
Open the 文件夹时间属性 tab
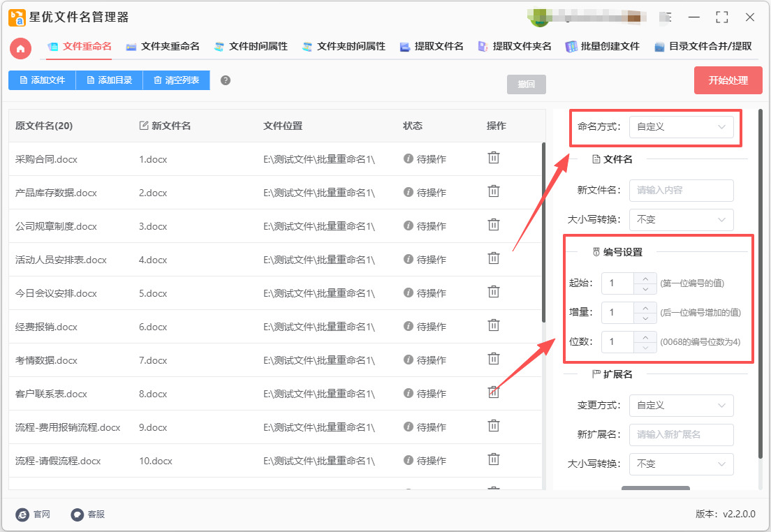click(x=344, y=47)
